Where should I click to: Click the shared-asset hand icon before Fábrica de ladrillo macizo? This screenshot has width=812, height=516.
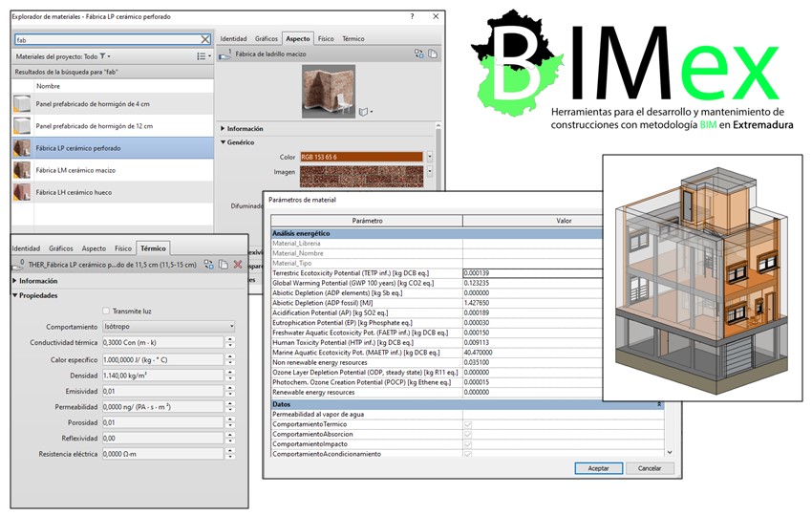pos(224,54)
